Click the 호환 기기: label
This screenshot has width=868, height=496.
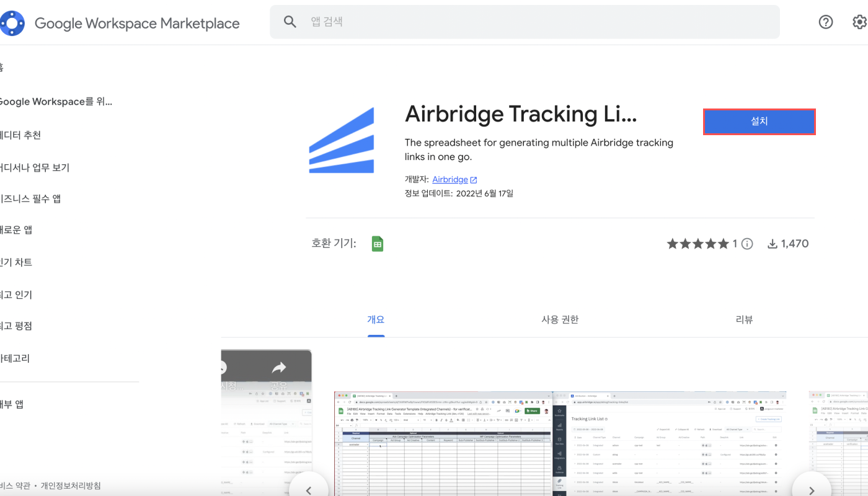(334, 243)
